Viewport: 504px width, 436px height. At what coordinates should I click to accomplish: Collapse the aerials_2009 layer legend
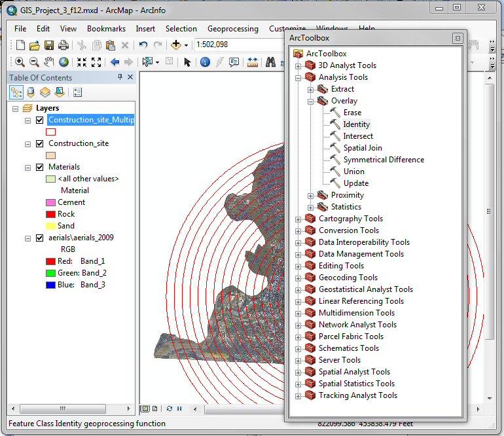pyautogui.click(x=28, y=238)
